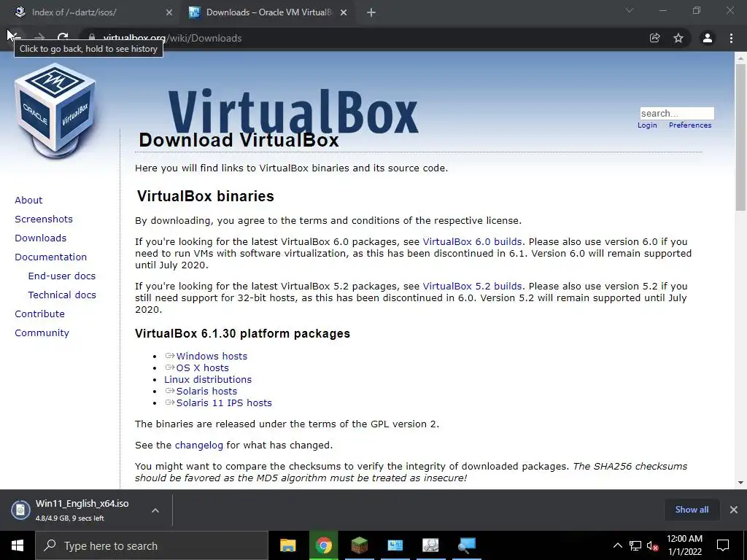
Task: Open the Login link
Action: point(647,125)
